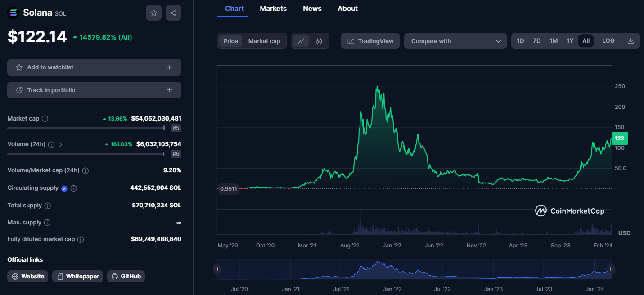Expand the Volume (24h) chevron arrow

[61, 145]
